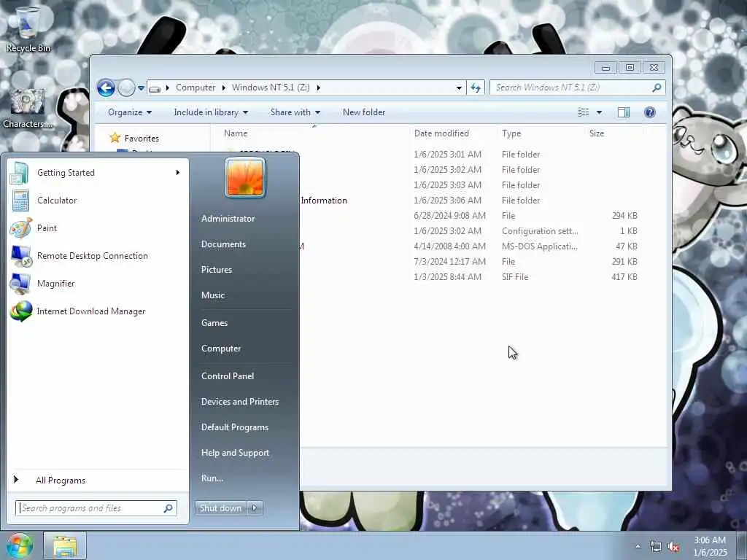Open Music from the Start menu

(x=213, y=295)
